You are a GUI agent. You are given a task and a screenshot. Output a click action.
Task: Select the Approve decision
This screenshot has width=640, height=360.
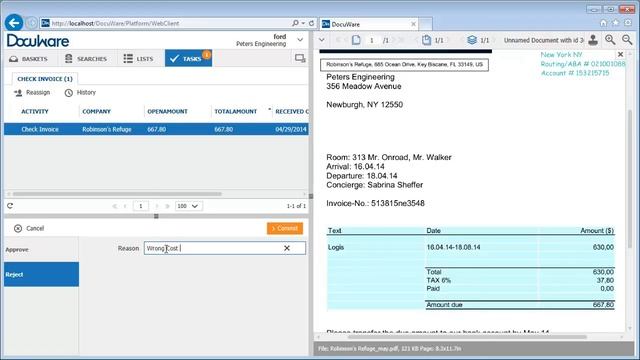[41, 249]
